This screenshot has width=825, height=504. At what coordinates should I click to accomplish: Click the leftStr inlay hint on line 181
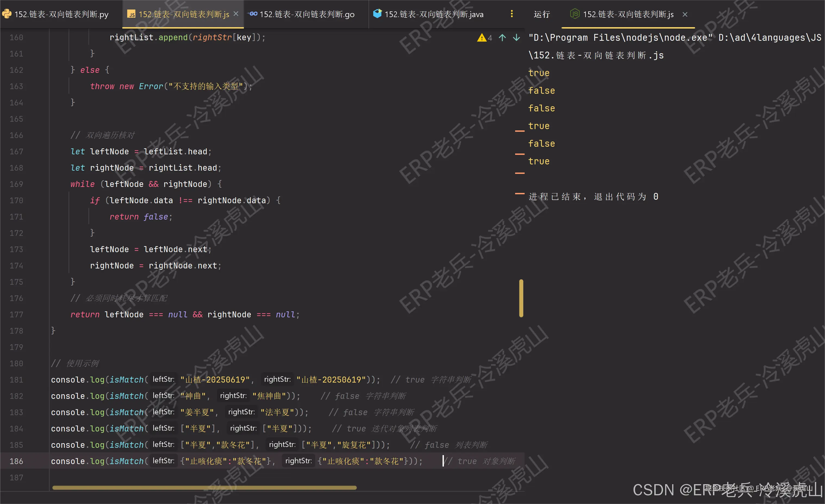click(163, 380)
